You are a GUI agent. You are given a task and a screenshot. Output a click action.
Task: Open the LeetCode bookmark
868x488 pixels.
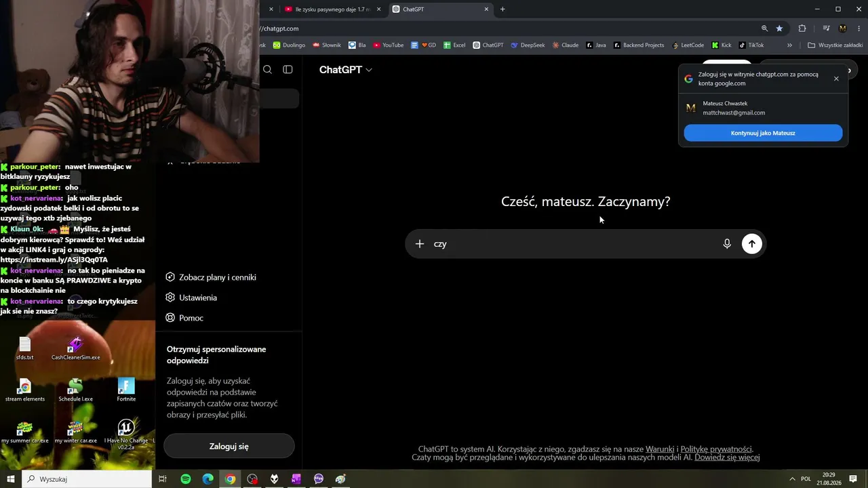[688, 45]
